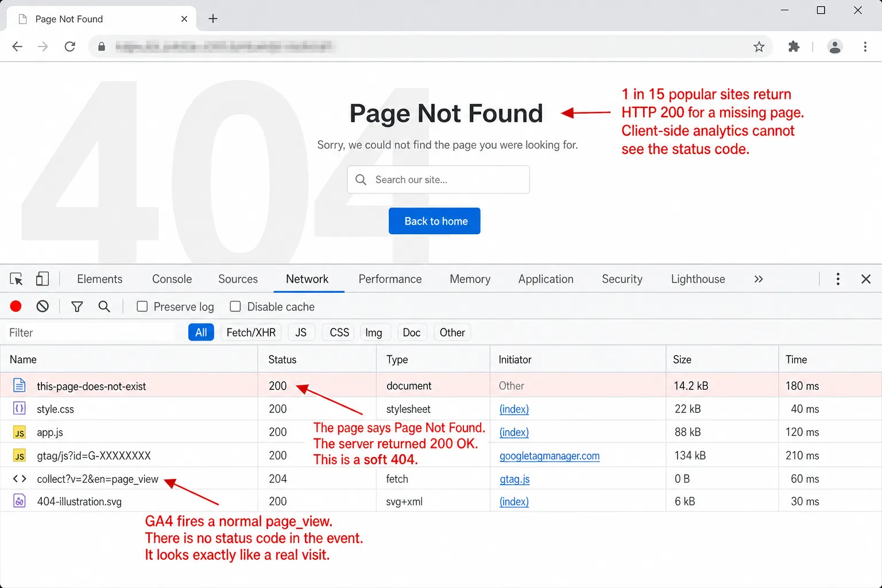This screenshot has width=882, height=588.
Task: Open the Chrome three-dot menu
Action: tap(865, 47)
